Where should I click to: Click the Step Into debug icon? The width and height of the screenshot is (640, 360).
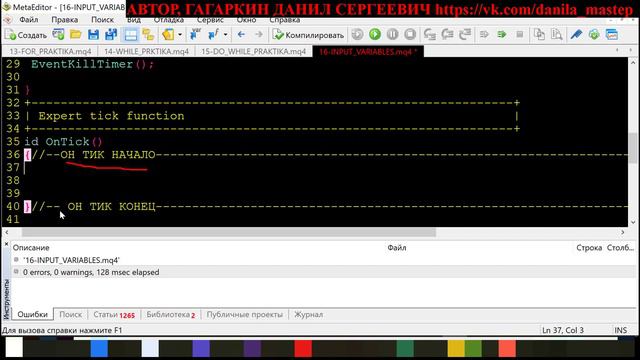click(x=430, y=35)
